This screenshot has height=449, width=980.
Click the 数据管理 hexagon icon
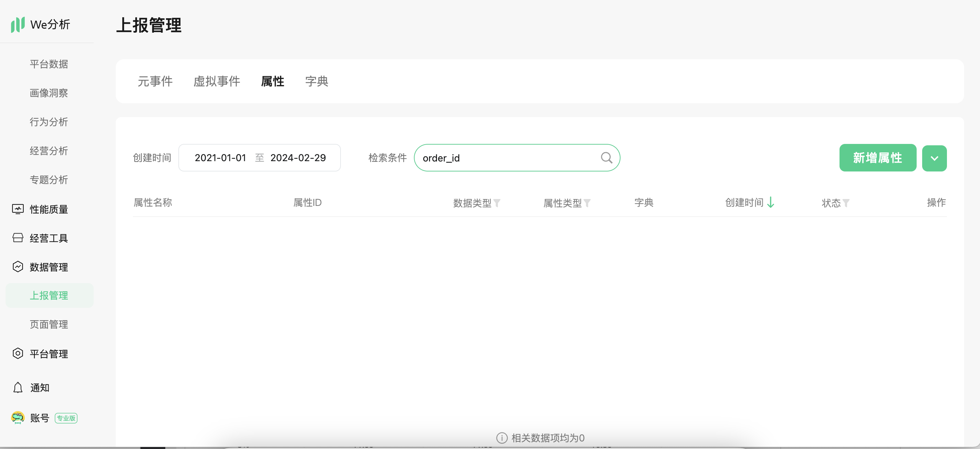(18, 267)
